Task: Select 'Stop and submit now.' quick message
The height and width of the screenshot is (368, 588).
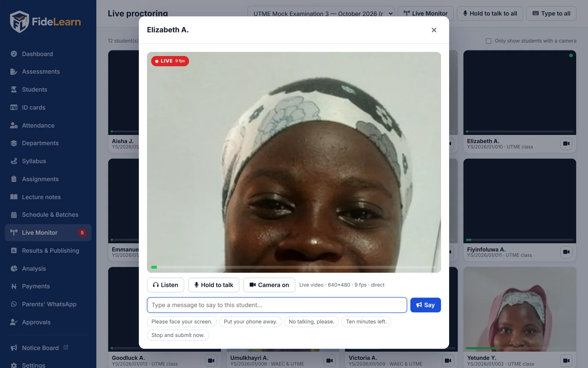Action: (x=178, y=335)
